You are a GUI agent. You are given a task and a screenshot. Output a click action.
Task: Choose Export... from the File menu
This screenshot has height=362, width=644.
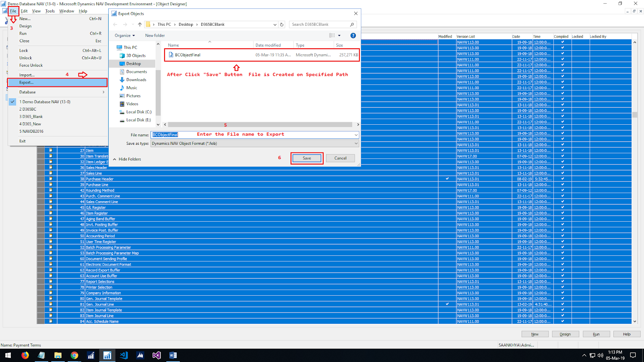[58, 82]
